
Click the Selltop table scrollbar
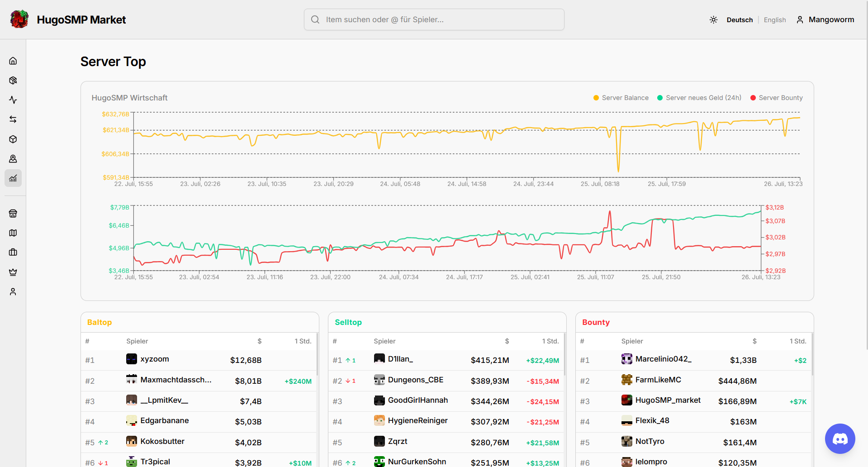click(x=564, y=355)
